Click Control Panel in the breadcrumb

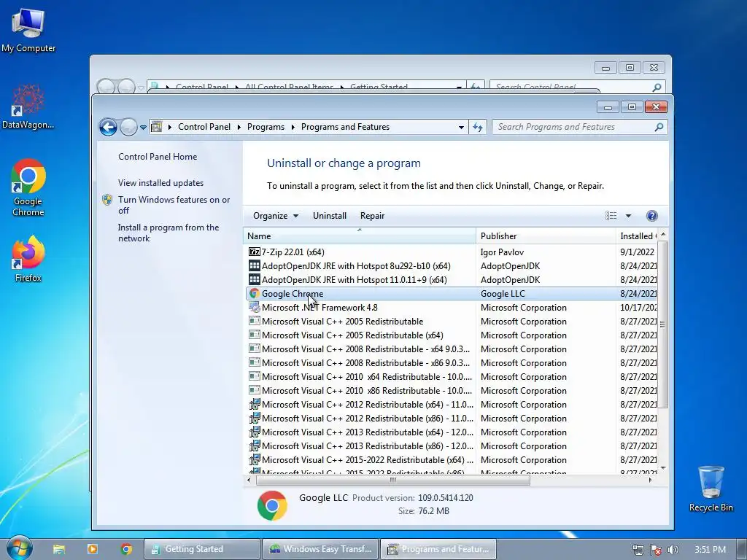(x=204, y=127)
